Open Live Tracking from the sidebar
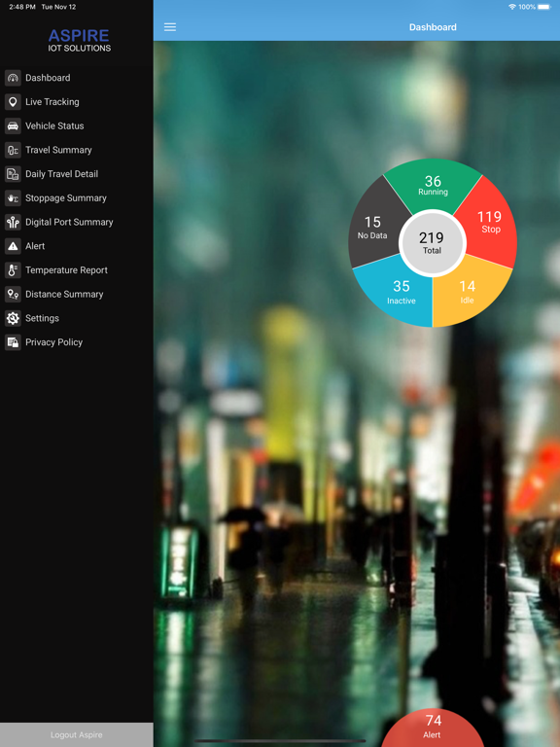 click(52, 101)
